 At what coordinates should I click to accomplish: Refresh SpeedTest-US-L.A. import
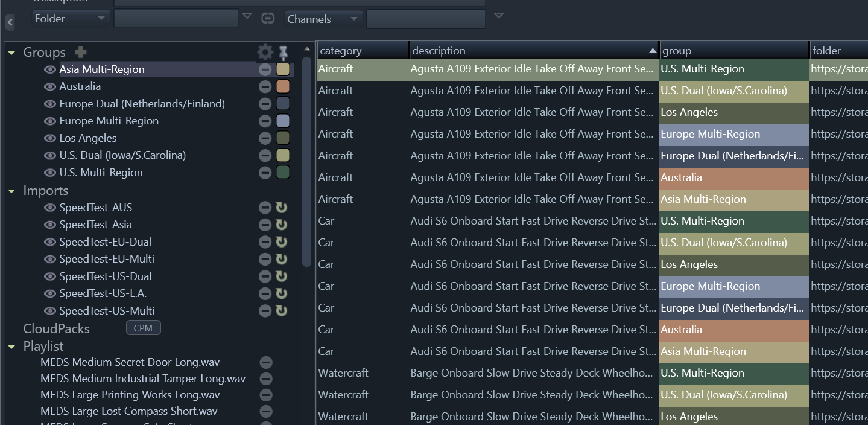click(281, 293)
